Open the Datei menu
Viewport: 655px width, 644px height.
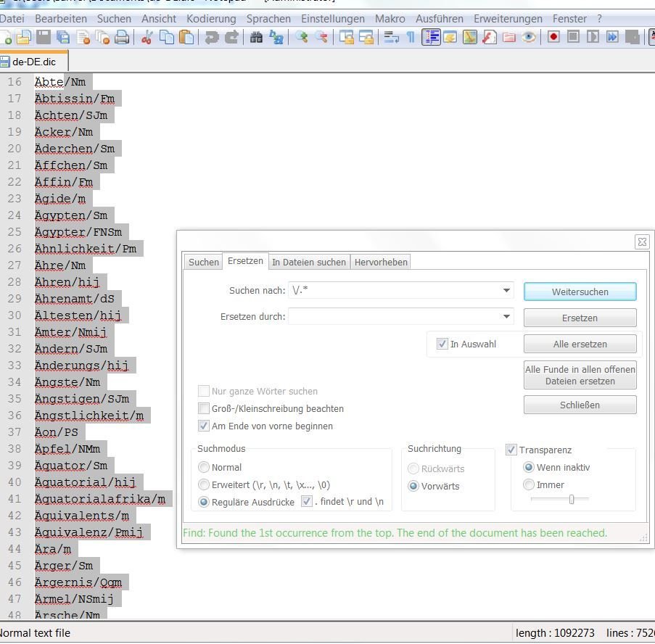(x=12, y=19)
